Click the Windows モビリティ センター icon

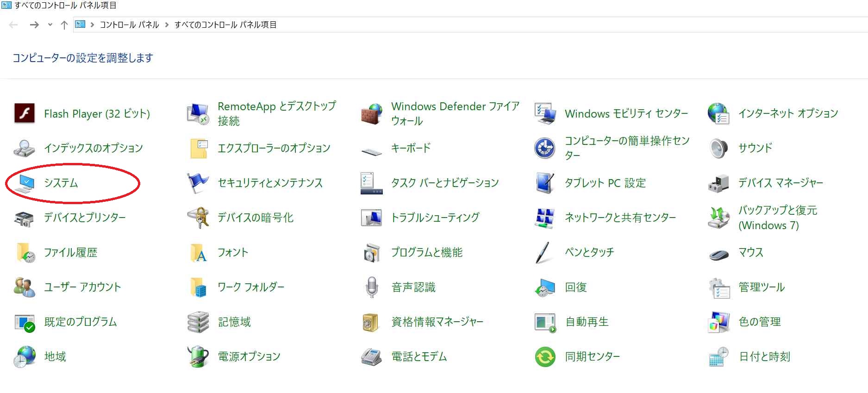545,113
